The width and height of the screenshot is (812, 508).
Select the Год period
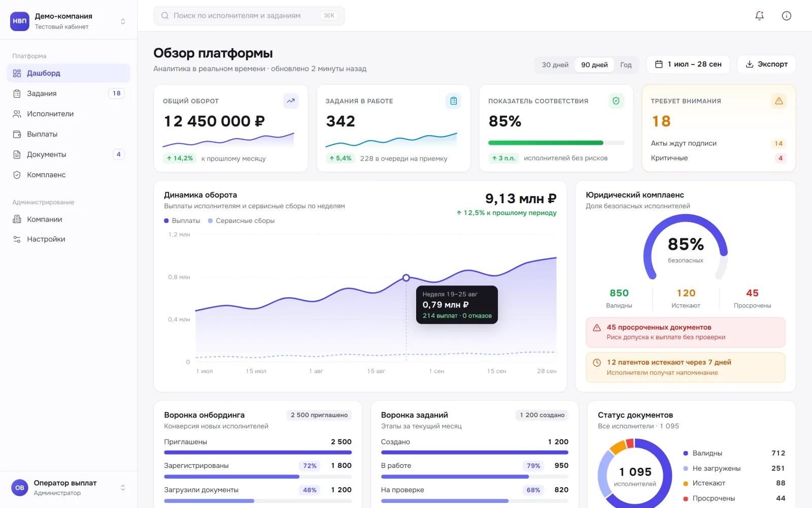point(626,65)
